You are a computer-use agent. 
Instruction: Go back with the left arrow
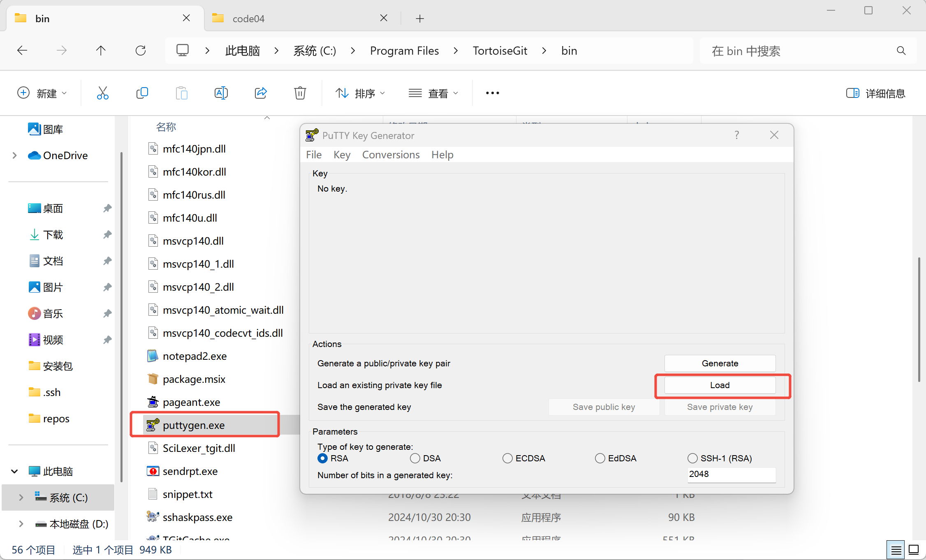pyautogui.click(x=22, y=51)
